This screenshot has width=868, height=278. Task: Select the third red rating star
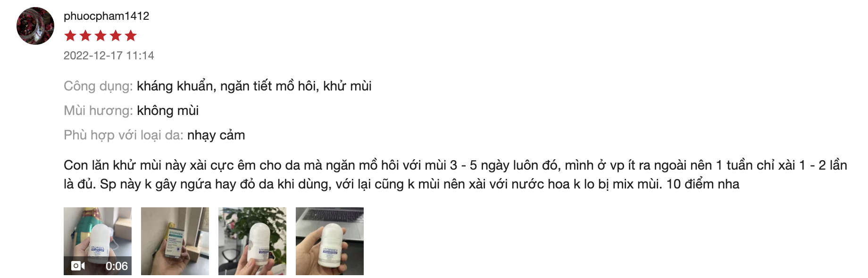[100, 35]
